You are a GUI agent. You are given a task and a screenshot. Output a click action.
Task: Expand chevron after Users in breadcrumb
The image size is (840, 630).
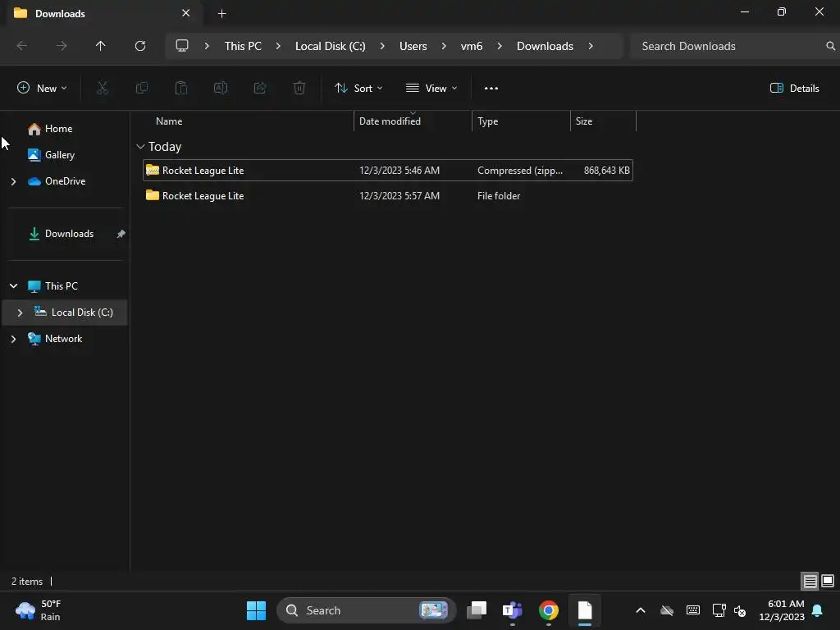444,46
